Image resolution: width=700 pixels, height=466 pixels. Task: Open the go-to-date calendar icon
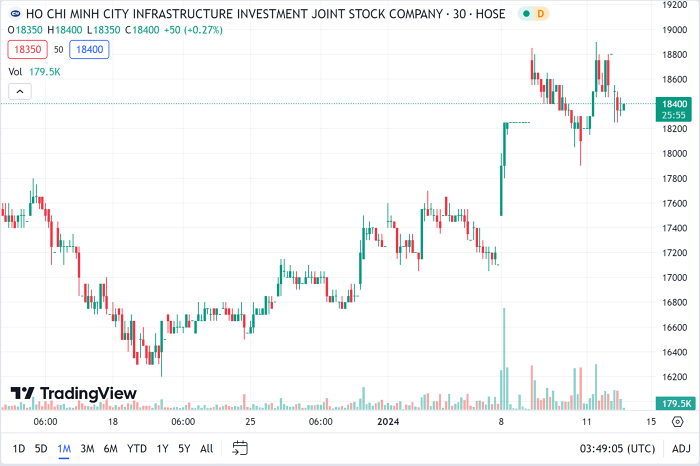point(240,448)
